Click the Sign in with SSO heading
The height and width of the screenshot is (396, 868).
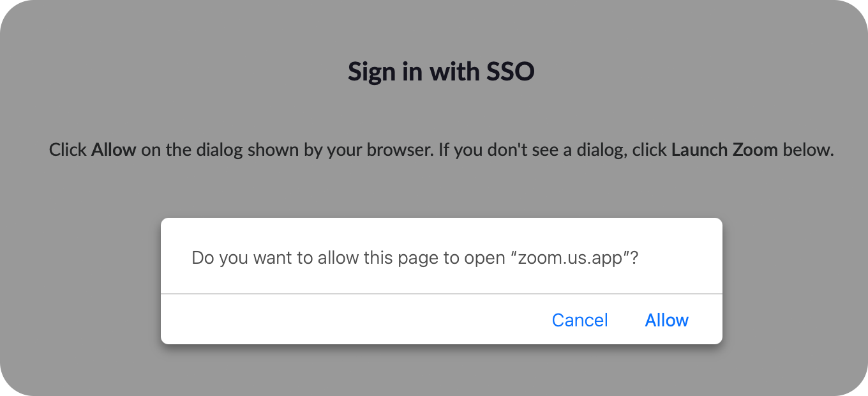440,71
